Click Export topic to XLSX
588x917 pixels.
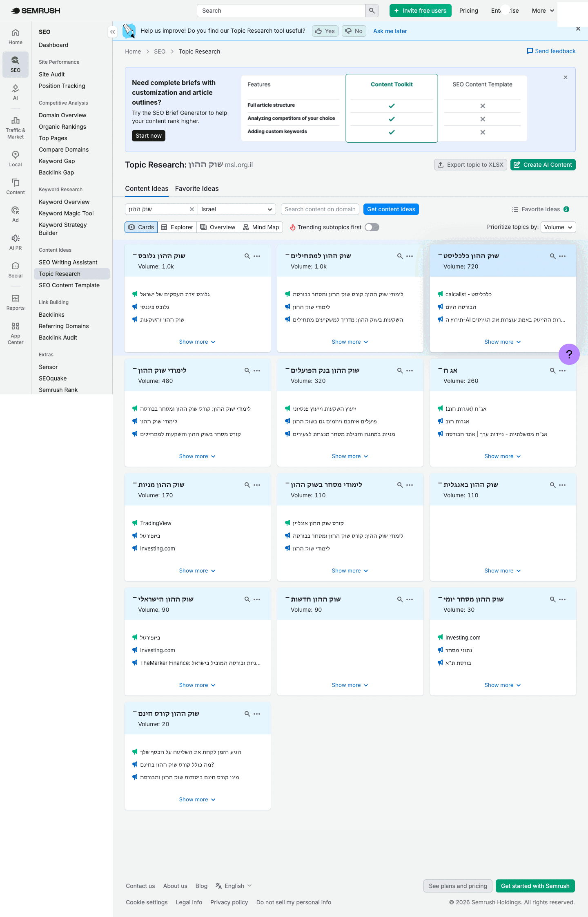point(470,165)
